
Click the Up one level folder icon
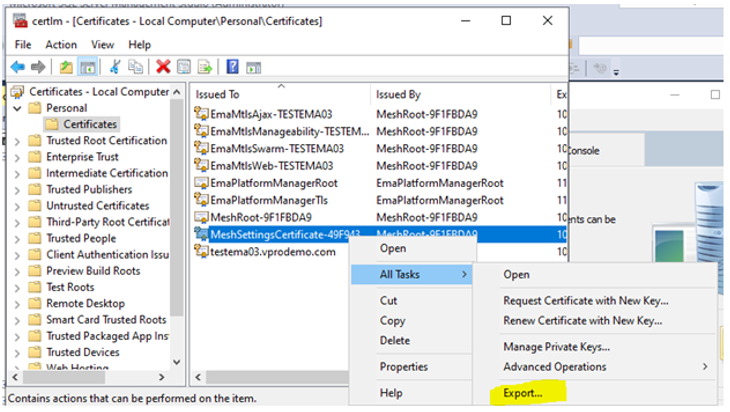point(66,67)
